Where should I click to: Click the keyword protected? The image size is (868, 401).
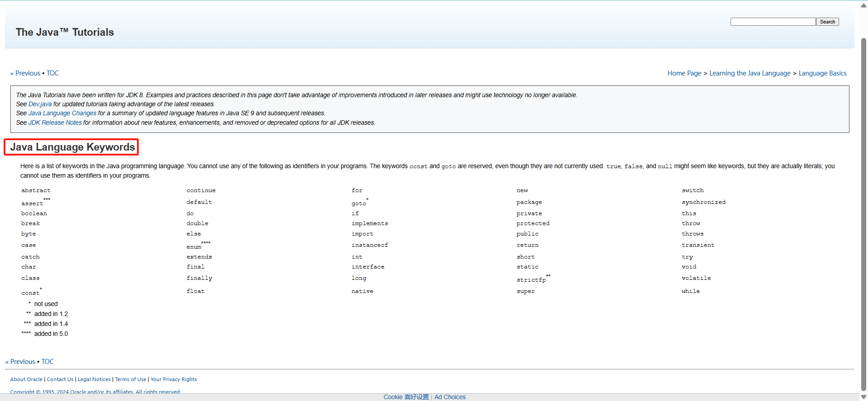533,223
